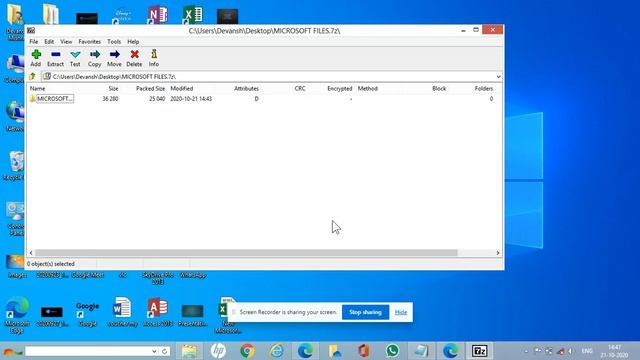Image resolution: width=640 pixels, height=360 pixels.
Task: Open the Office taskbar icon
Action: 363,351
